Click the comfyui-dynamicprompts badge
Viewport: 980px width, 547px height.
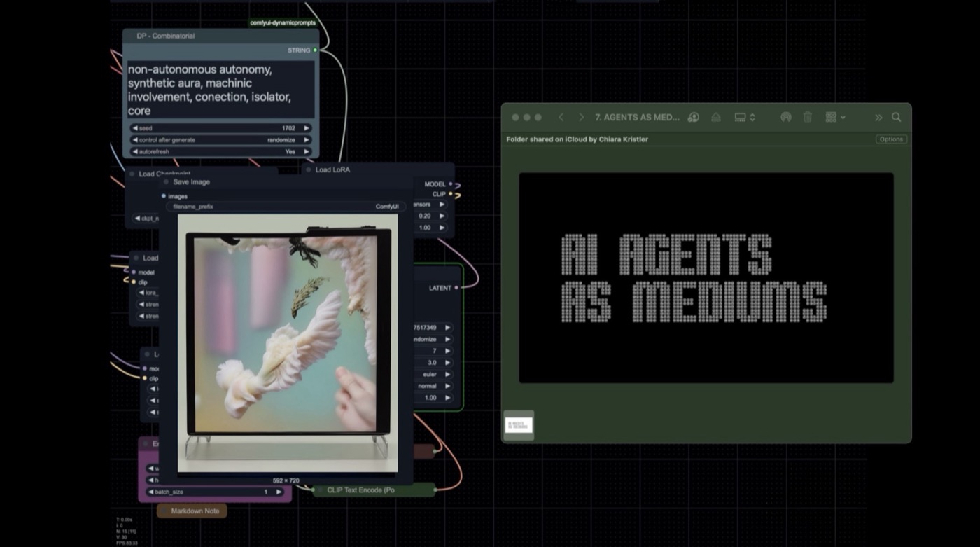click(283, 22)
